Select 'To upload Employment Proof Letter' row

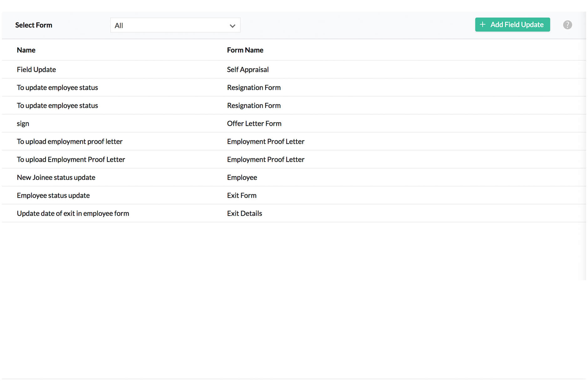[71, 159]
